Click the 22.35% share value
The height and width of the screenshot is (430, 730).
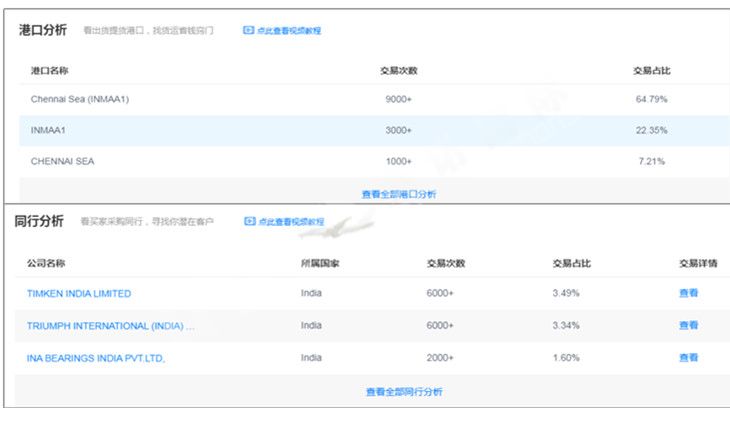(651, 130)
